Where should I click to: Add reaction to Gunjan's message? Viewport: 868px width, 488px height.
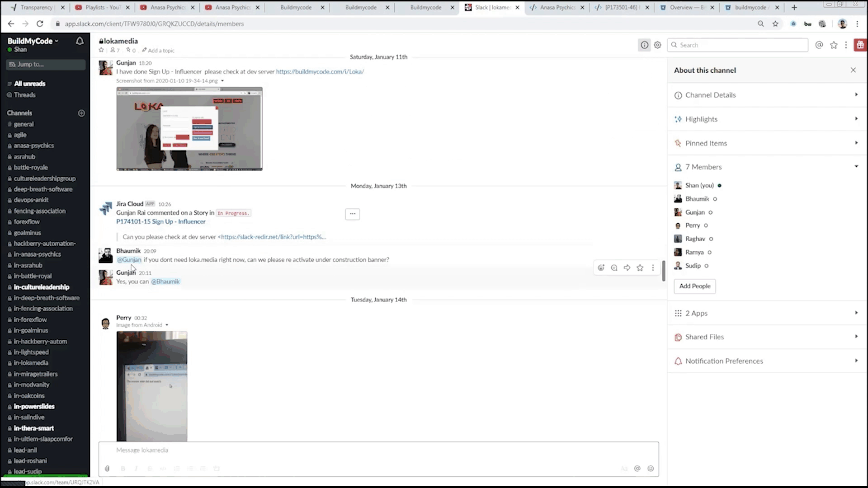[x=601, y=267]
